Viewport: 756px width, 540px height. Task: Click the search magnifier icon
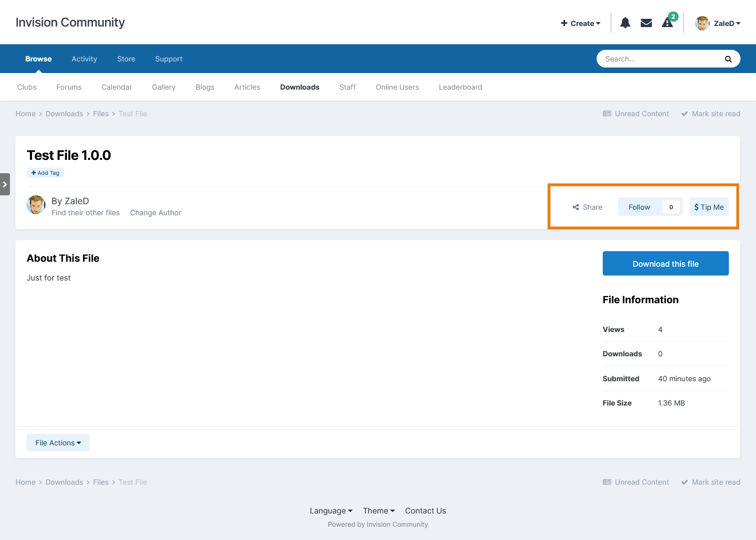(728, 59)
